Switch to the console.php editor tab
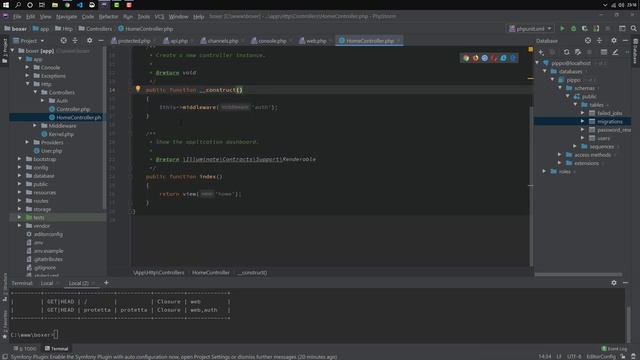Screen dimensions: 640x360 click(269, 41)
